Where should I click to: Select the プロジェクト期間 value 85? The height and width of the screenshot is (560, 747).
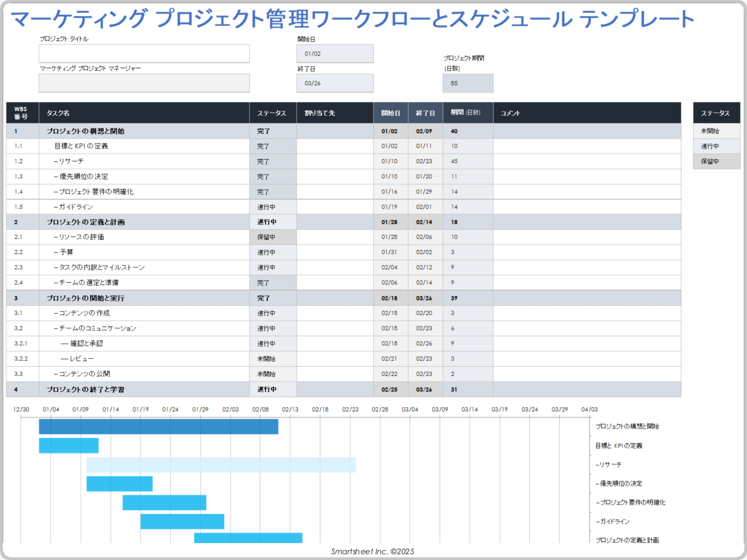(468, 83)
